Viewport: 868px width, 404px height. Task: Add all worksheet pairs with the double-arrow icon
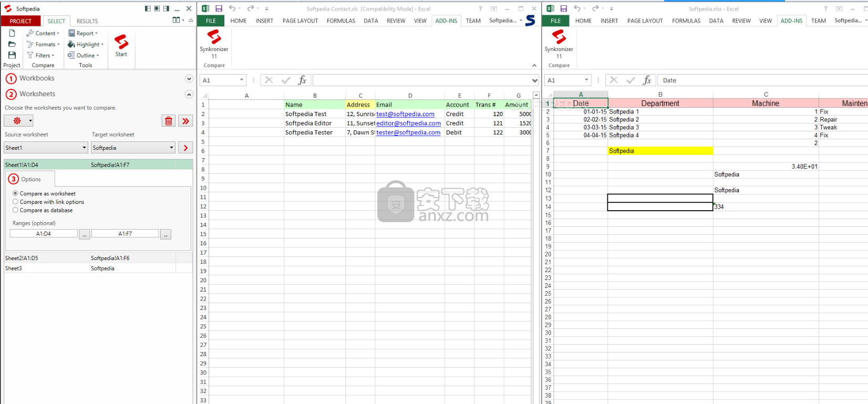[185, 121]
